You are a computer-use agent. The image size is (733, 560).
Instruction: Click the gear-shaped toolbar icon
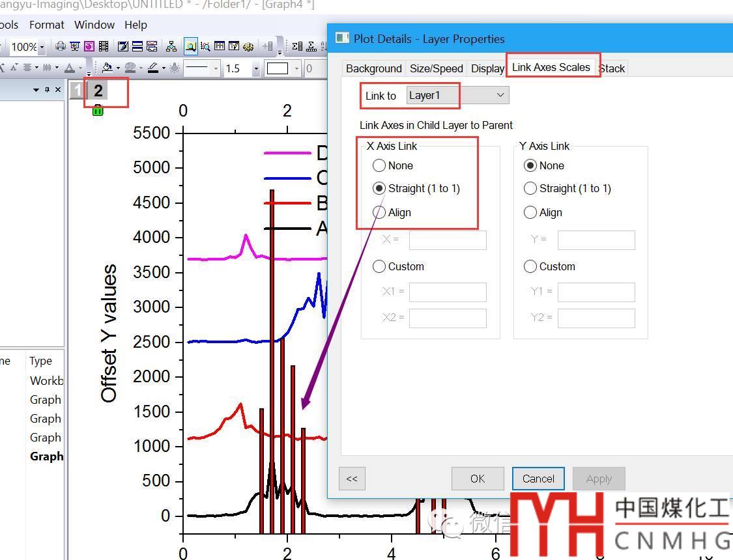pyautogui.click(x=248, y=46)
